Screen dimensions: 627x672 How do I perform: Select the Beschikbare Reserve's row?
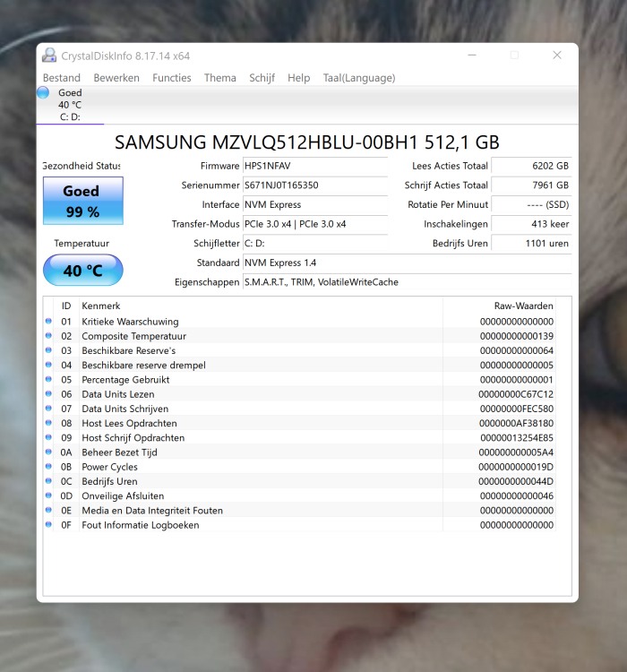click(x=299, y=350)
